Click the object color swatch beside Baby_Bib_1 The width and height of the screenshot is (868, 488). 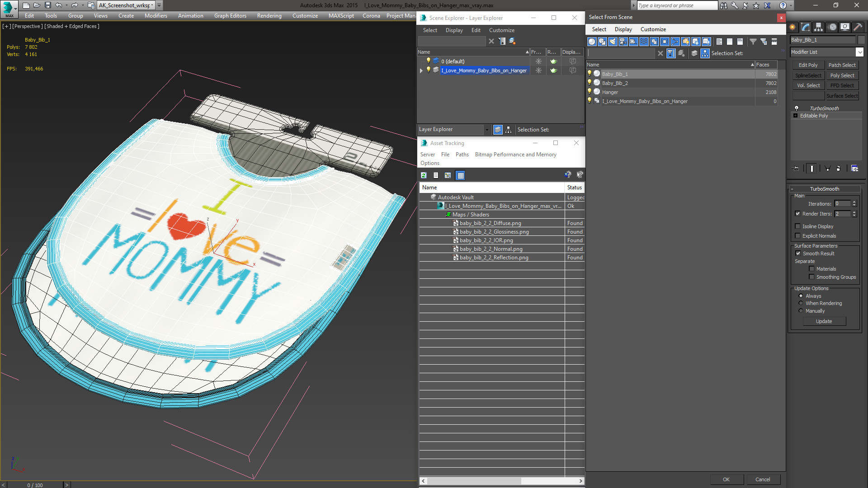861,40
